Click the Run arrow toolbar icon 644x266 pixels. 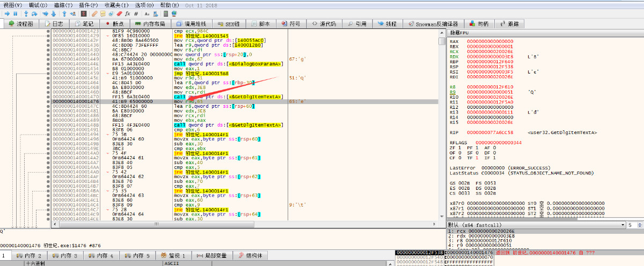7,13
